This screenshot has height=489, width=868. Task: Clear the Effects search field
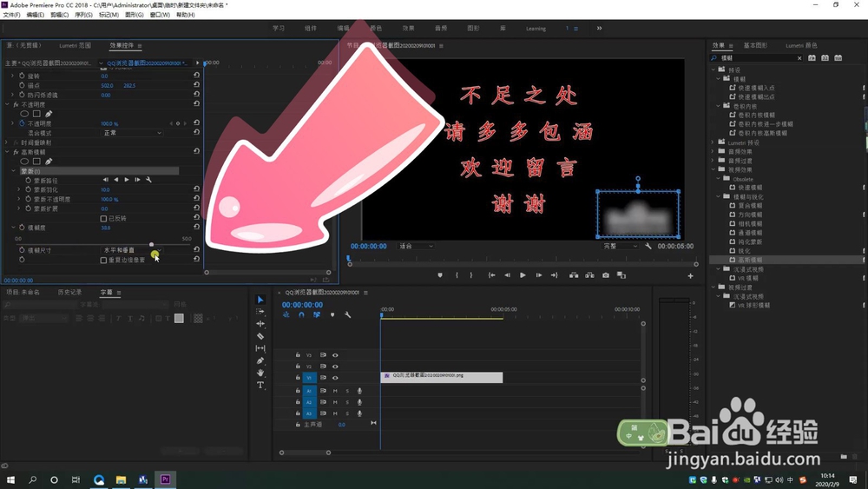pos(799,58)
